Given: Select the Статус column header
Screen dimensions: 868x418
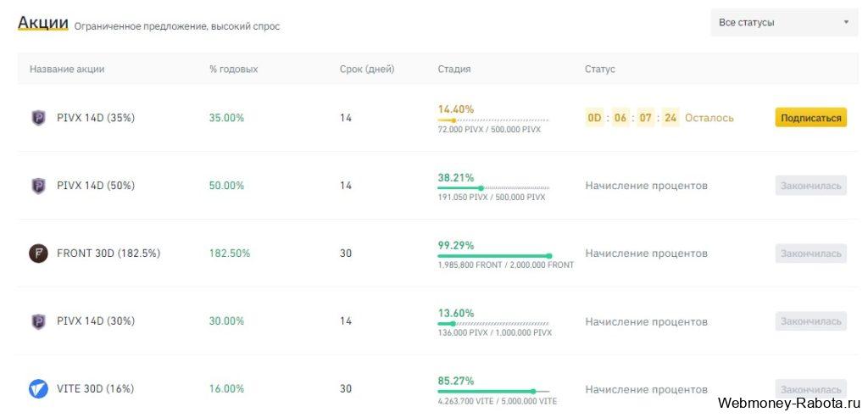Looking at the screenshot, I should coord(600,70).
